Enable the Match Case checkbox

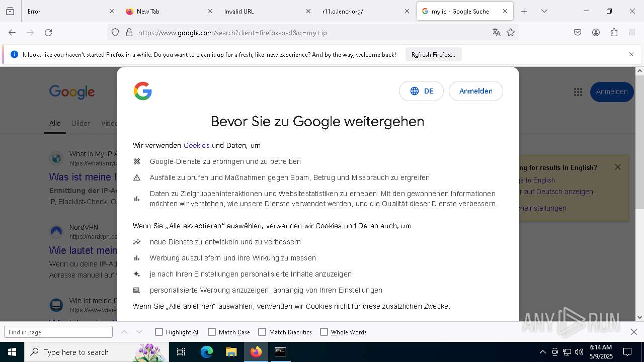pyautogui.click(x=212, y=332)
